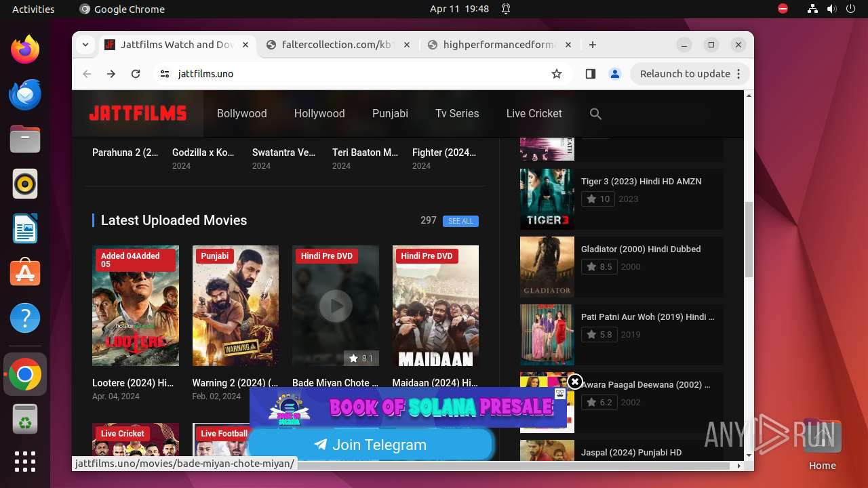
Task: Reload the page with the refresh icon
Action: pyautogui.click(x=136, y=74)
